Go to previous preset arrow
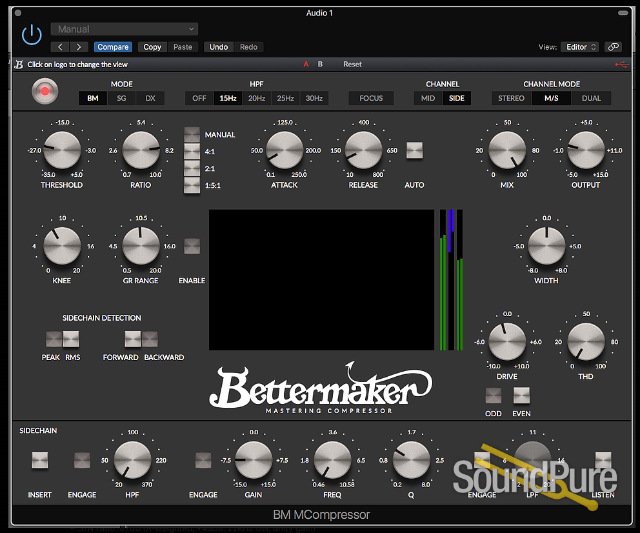640x533 pixels. coord(60,47)
